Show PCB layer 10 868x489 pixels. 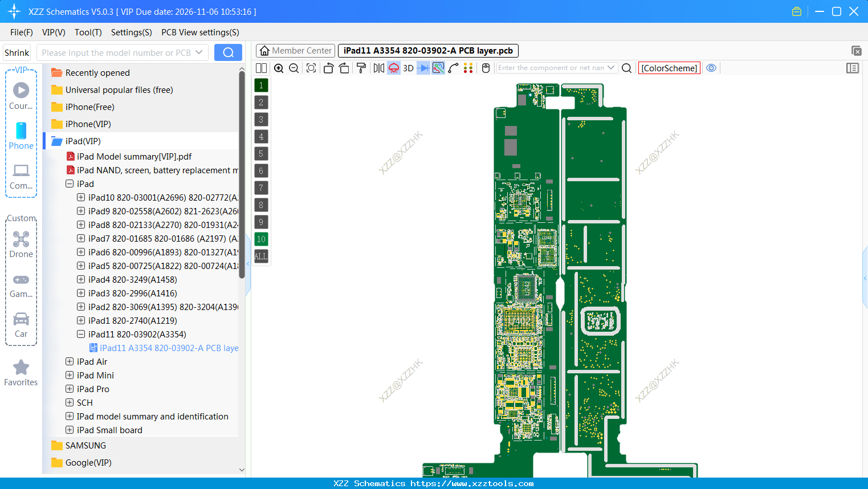(x=261, y=239)
